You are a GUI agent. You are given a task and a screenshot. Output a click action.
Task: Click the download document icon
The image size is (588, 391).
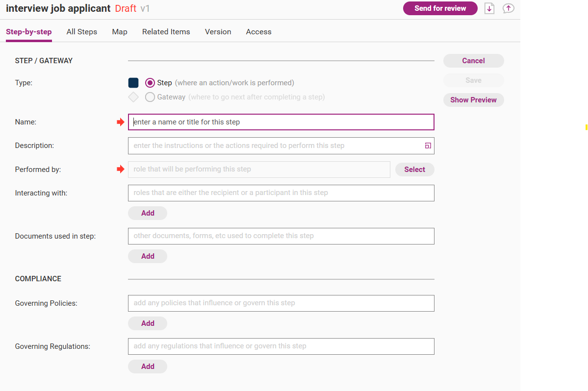pos(489,8)
